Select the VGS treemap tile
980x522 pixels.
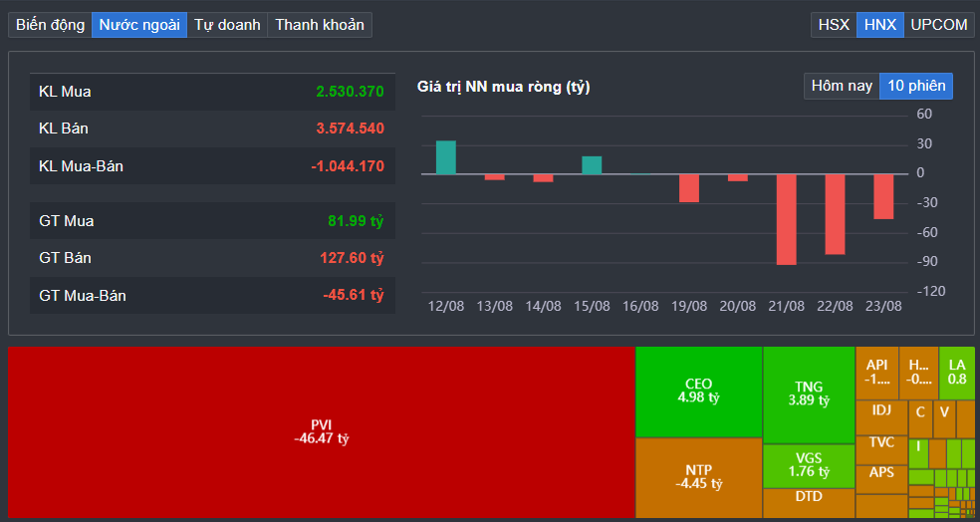pos(809,464)
